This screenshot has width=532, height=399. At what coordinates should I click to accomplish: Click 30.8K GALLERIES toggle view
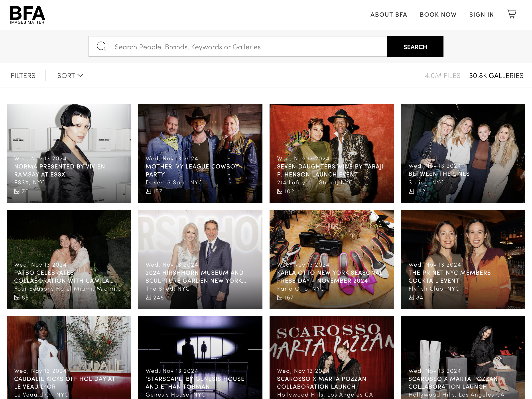point(496,76)
